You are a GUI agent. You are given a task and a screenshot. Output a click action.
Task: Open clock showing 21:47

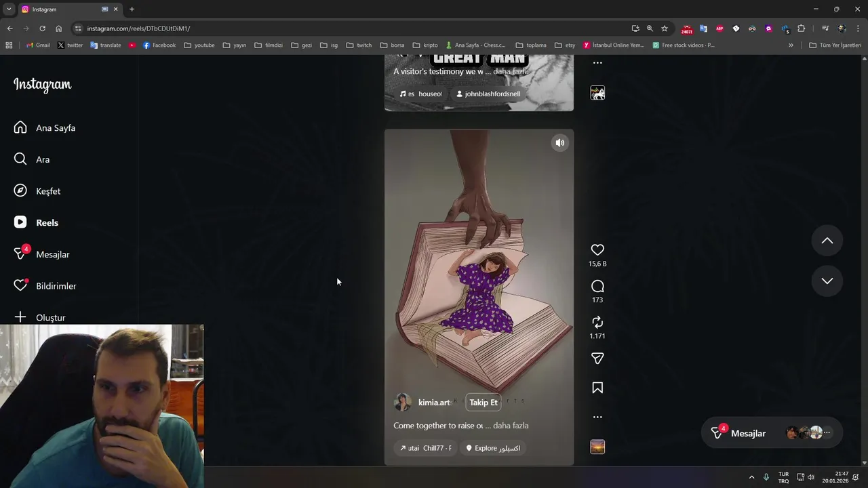point(835,477)
